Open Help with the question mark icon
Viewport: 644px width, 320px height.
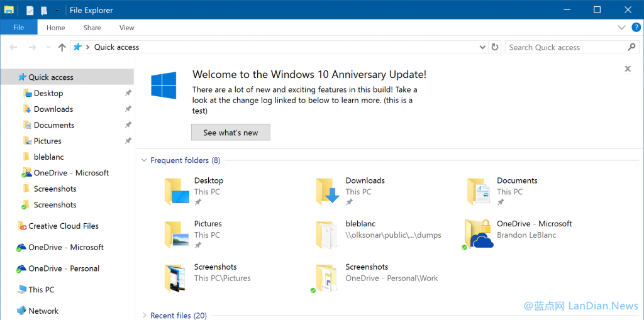click(x=635, y=28)
